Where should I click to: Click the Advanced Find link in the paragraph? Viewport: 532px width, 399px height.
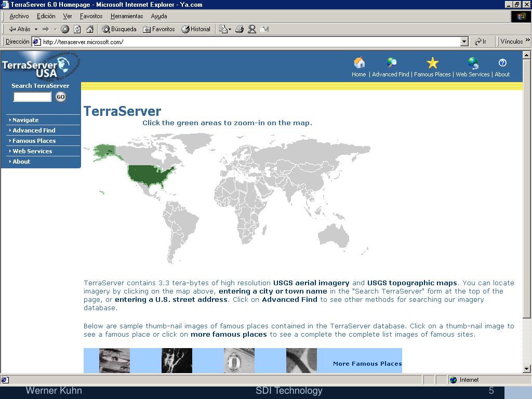290,300
